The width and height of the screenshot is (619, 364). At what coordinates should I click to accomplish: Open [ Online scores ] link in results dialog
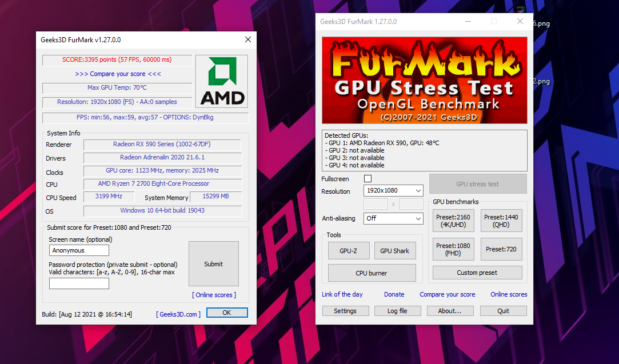click(x=214, y=295)
